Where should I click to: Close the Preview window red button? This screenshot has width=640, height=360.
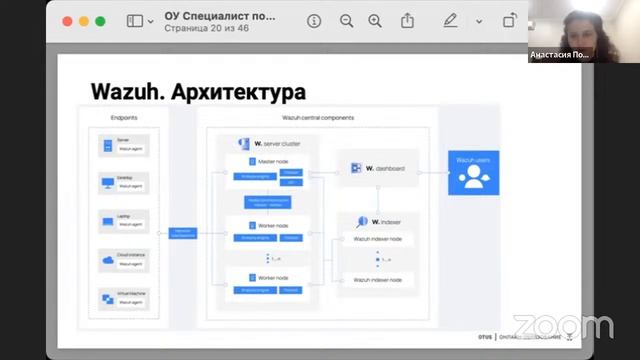pyautogui.click(x=67, y=21)
